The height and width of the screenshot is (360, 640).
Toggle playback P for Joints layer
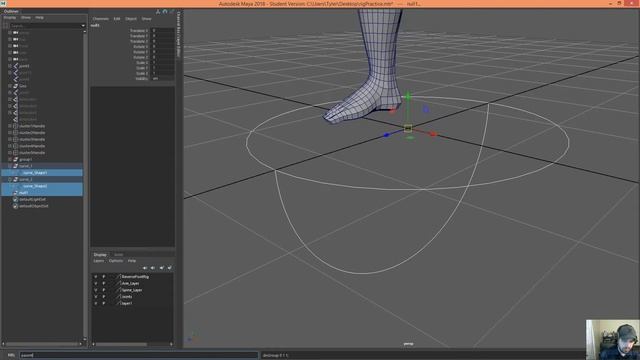(x=104, y=296)
